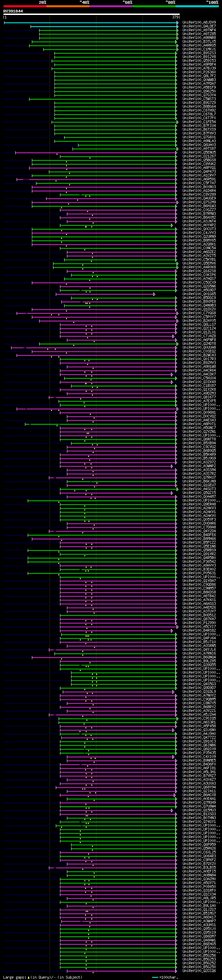Click the cyan =100char. scale bar
This screenshot has height=980, width=222.
coord(155,977)
